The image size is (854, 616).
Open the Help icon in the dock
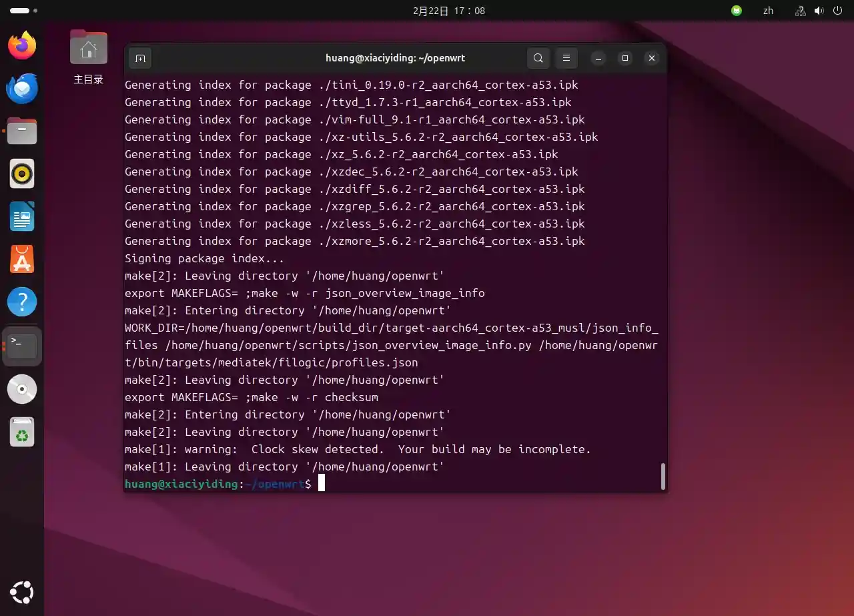[x=22, y=302]
